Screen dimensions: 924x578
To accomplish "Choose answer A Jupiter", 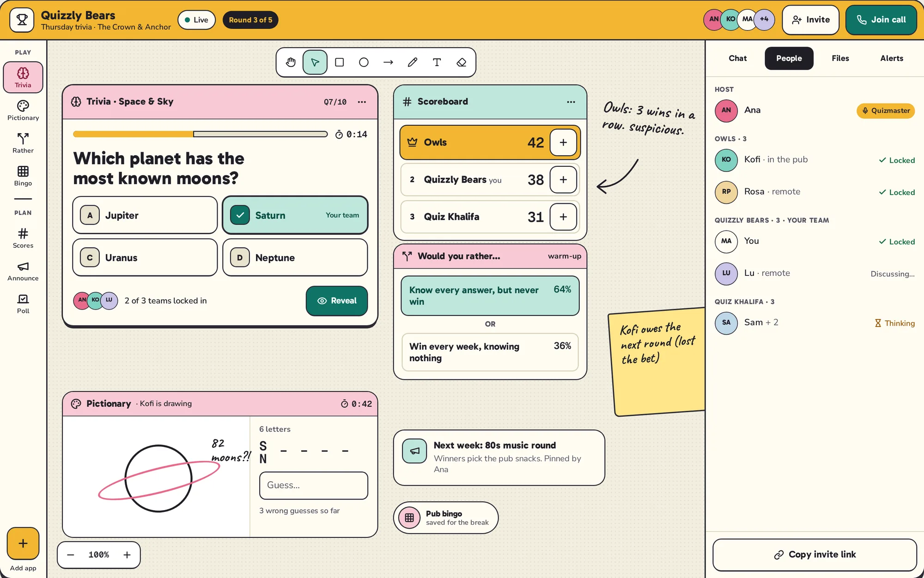I will pyautogui.click(x=145, y=215).
